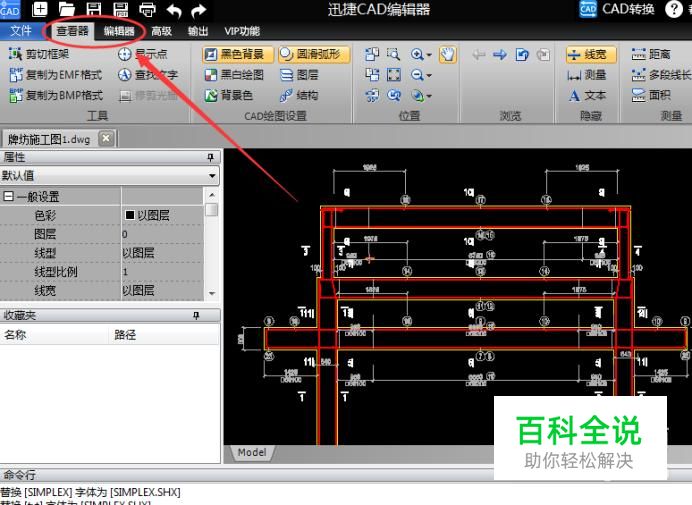This screenshot has height=505, width=692.
Task: Switch to the Model layout tab
Action: pos(252,452)
